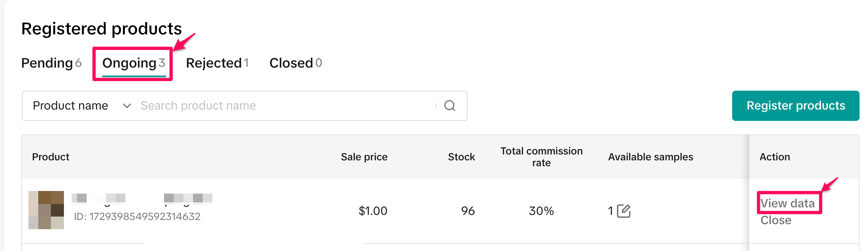Viewport: 868px width, 251px height.
Task: Click Total commission rate column header
Action: click(x=541, y=157)
